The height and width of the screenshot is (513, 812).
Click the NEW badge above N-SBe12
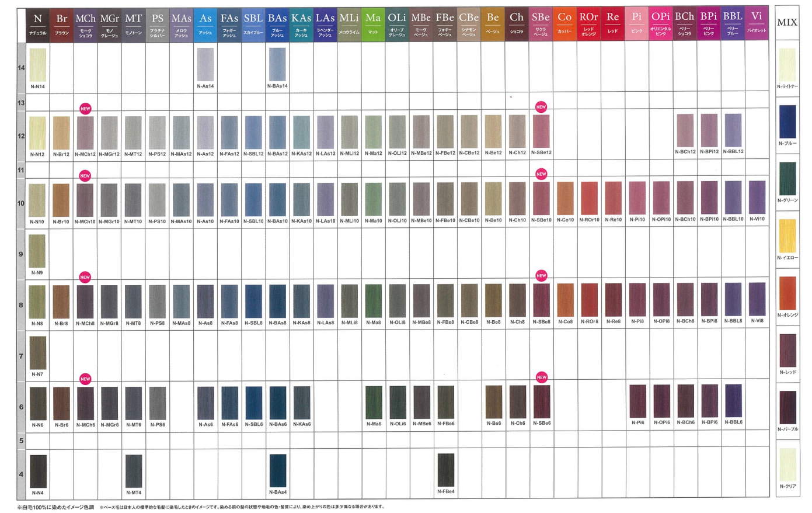pyautogui.click(x=541, y=107)
